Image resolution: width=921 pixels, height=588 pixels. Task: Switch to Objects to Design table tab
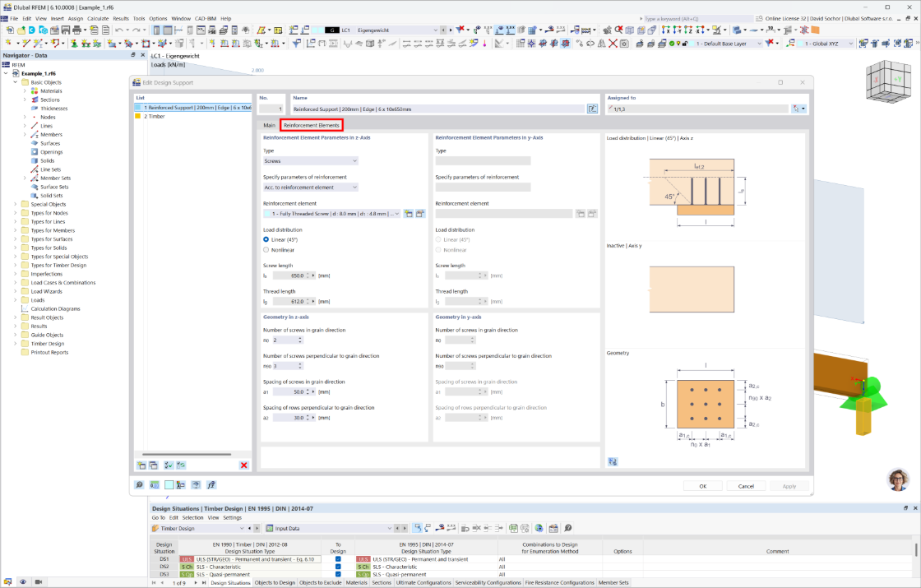click(x=275, y=583)
